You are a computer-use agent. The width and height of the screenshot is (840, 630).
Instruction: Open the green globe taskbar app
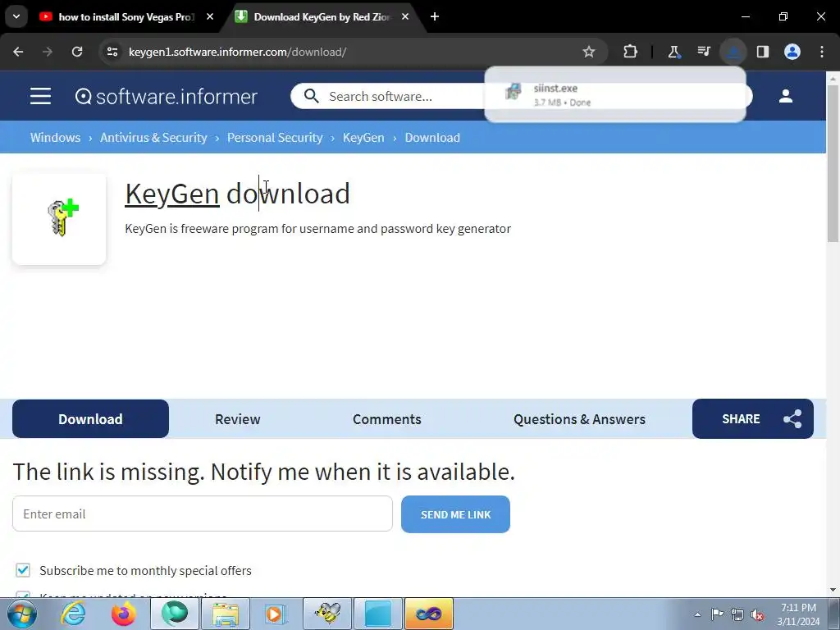click(175, 614)
